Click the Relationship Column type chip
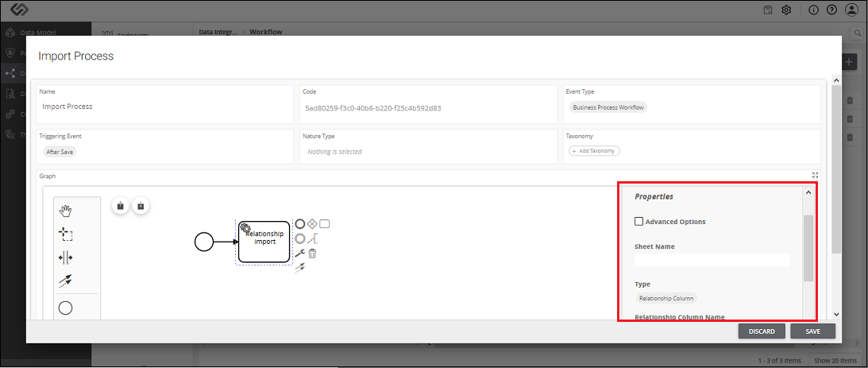Image resolution: width=868 pixels, height=368 pixels. 666,298
